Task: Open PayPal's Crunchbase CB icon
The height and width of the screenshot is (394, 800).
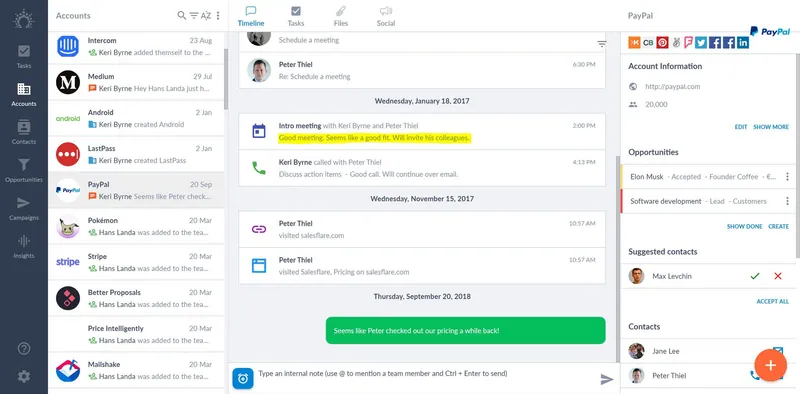Action: [x=648, y=42]
